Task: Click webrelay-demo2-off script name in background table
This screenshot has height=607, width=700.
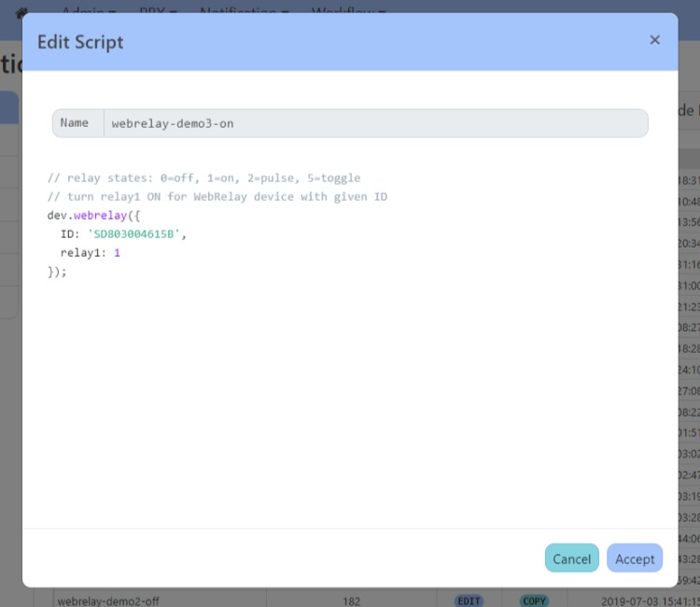Action: tap(108, 601)
